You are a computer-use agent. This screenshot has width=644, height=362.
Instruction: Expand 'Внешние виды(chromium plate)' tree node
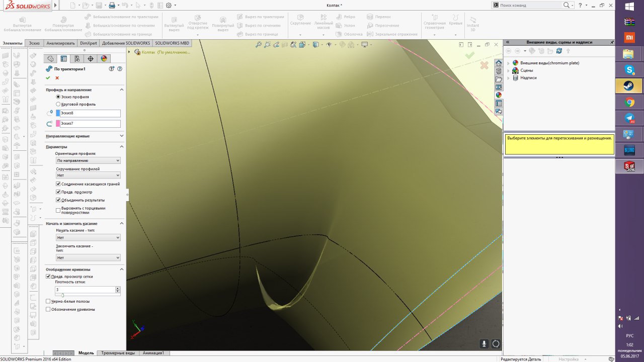click(x=508, y=63)
